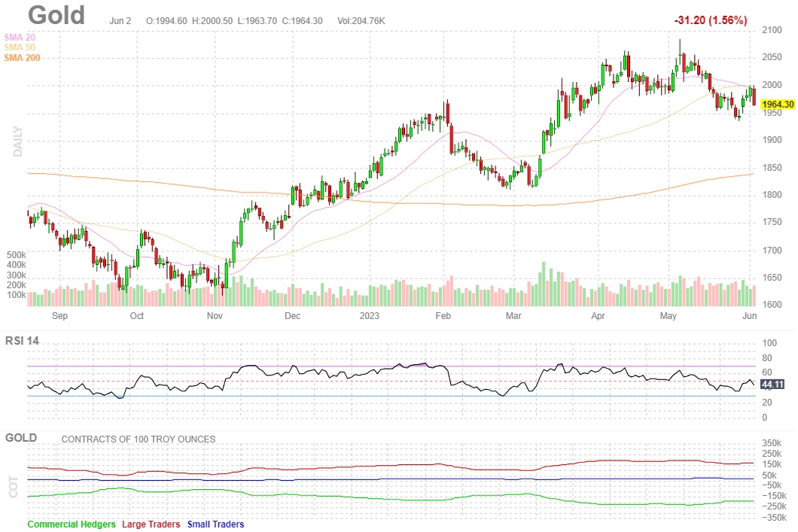This screenshot has height=532, width=798.
Task: Click the 2100 price axis label
Action: pos(772,30)
